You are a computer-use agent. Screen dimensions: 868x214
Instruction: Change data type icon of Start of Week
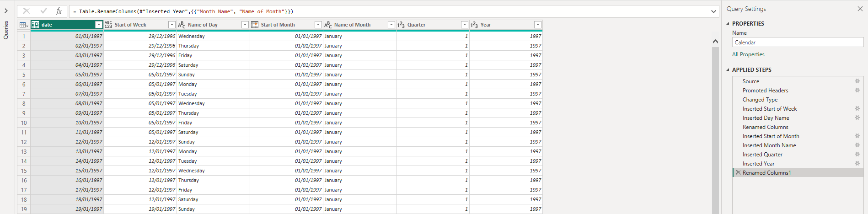click(x=108, y=25)
